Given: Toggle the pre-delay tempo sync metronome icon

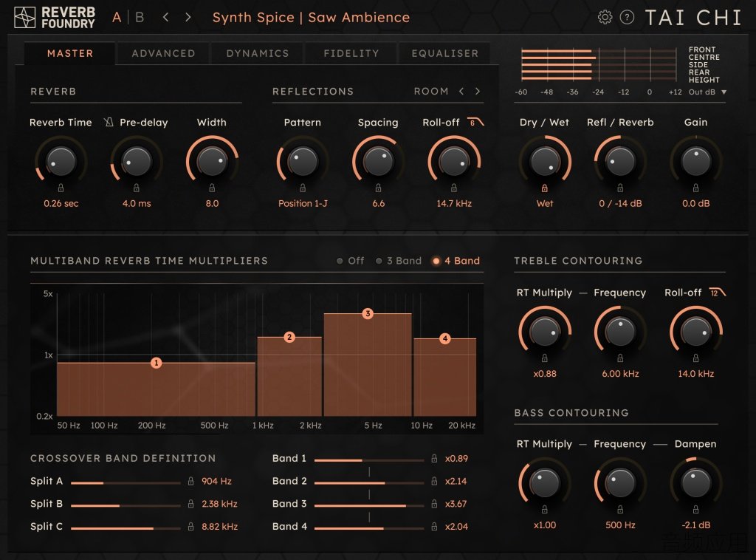Looking at the screenshot, I should 109,122.
